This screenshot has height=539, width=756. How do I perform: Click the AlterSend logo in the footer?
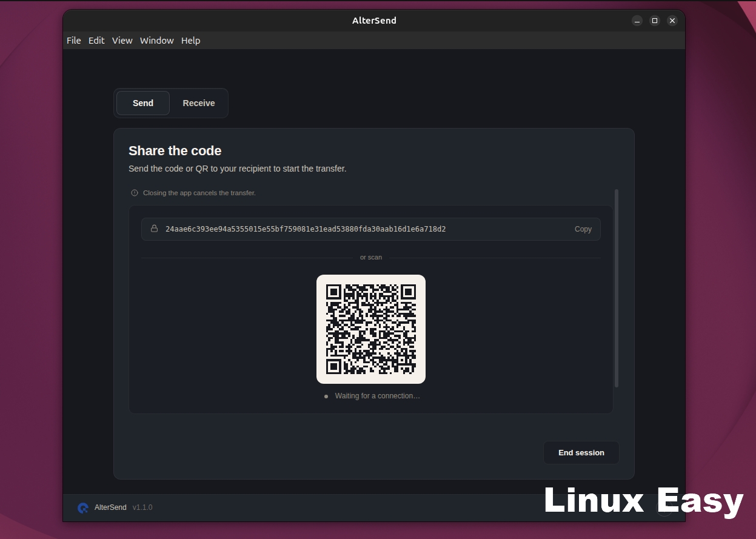point(83,507)
